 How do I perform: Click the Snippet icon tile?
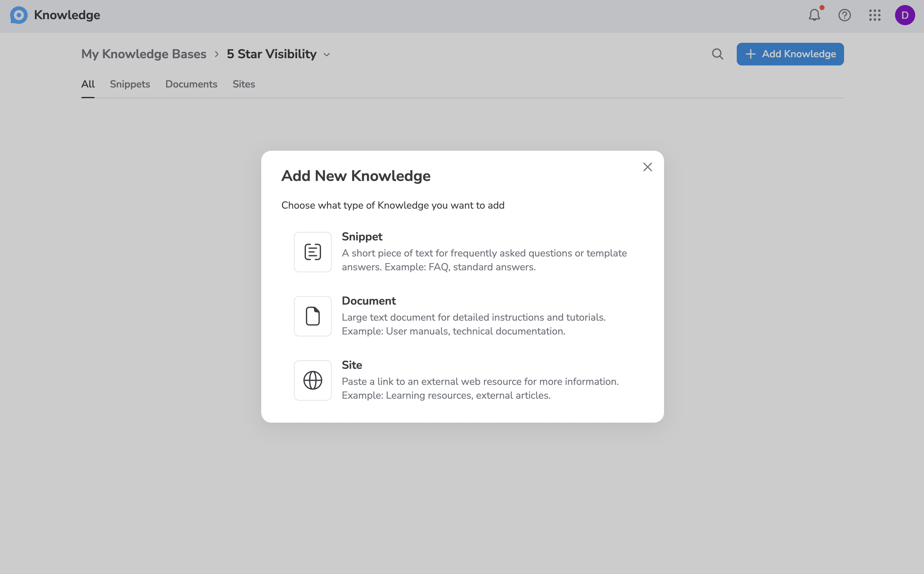tap(313, 252)
